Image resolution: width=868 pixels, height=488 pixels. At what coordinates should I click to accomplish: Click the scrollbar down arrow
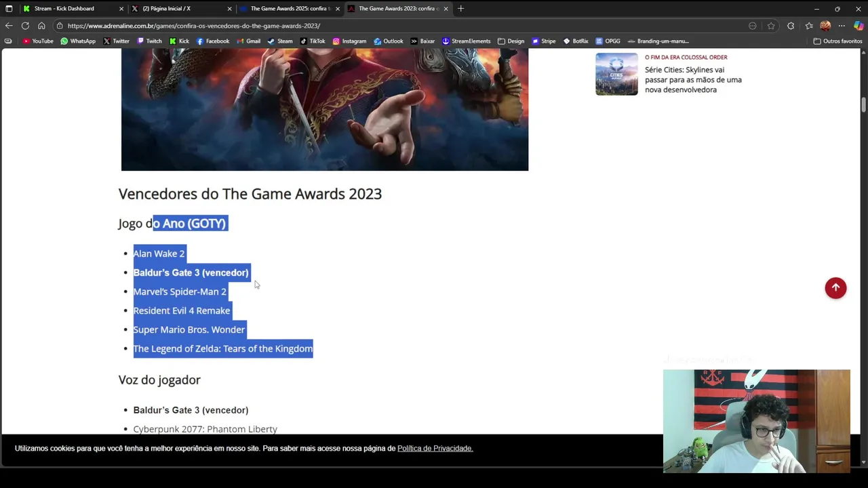click(864, 462)
